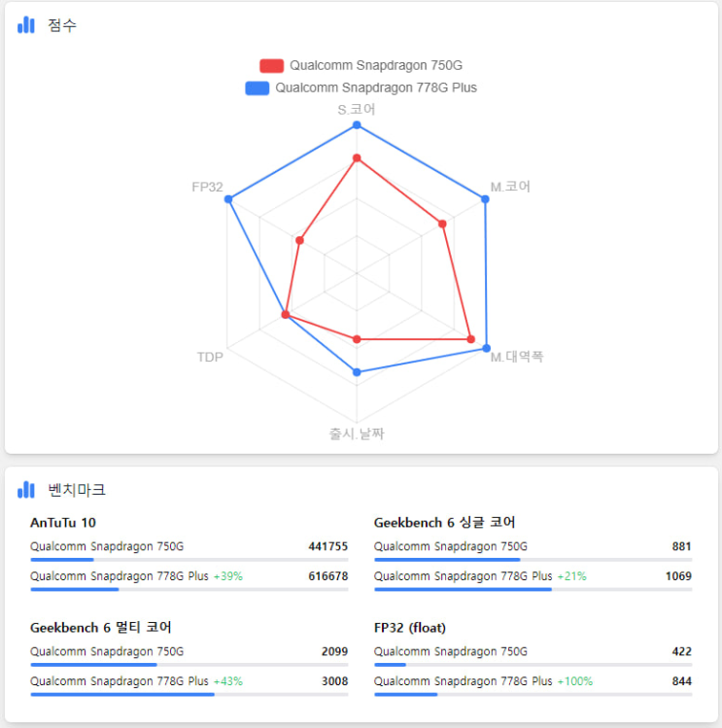Click the red M.코어 data point
This screenshot has width=722, height=728.
point(443,224)
